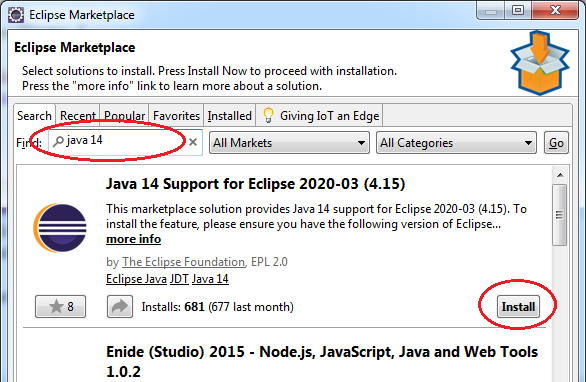Click the Find search input field

pyautogui.click(x=126, y=142)
